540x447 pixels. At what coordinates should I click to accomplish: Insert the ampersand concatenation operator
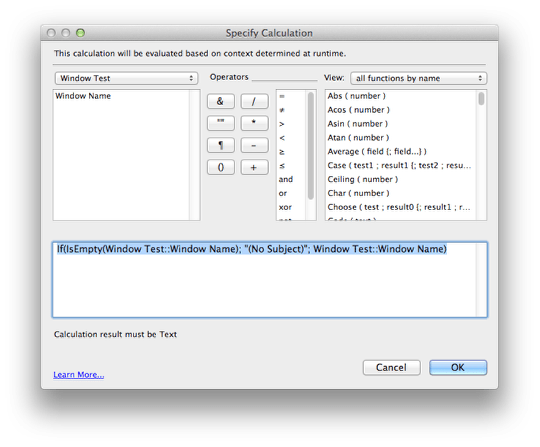(x=220, y=101)
